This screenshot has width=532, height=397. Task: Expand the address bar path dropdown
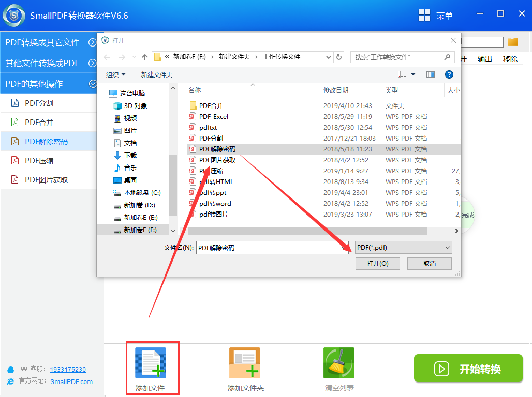pyautogui.click(x=329, y=57)
